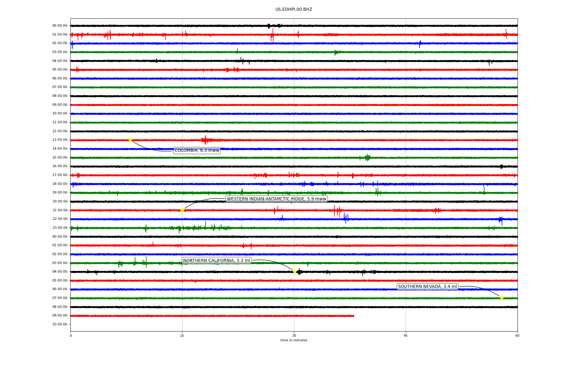
Task: Click the x-axis label 'time in minutes'
Action: coord(294,340)
